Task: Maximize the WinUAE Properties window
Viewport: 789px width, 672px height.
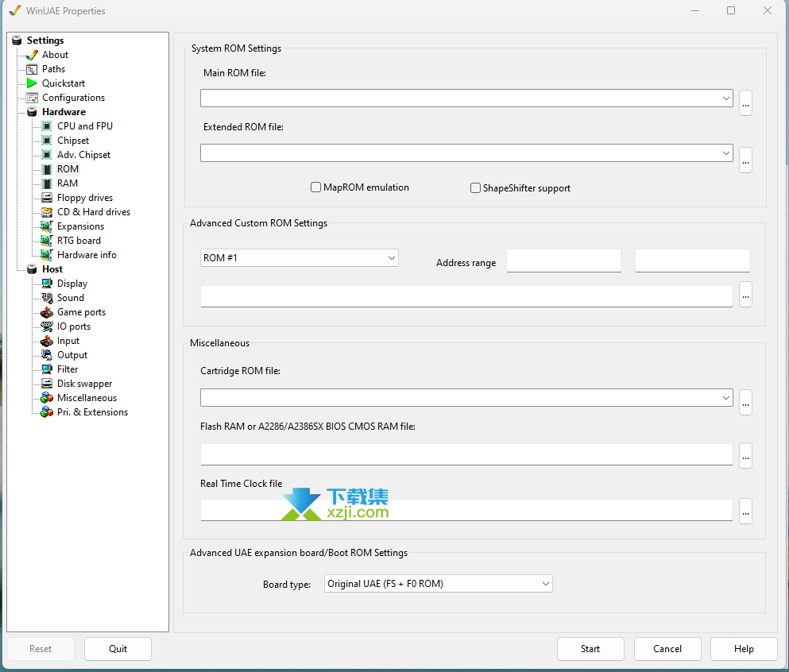Action: click(731, 10)
